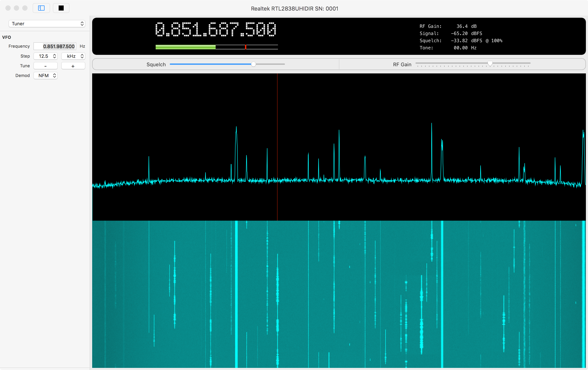This screenshot has height=370, width=588.
Task: Click the Squelch slider handle
Action: [x=254, y=64]
